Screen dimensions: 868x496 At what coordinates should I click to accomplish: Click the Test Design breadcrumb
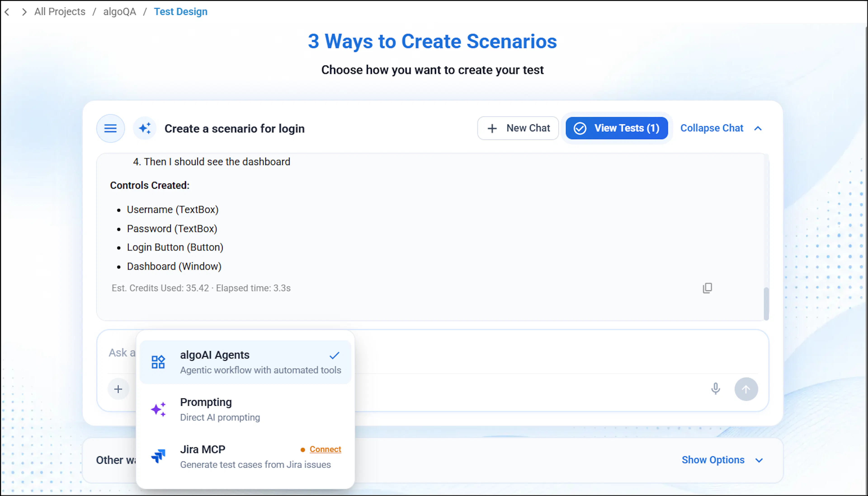(x=181, y=12)
